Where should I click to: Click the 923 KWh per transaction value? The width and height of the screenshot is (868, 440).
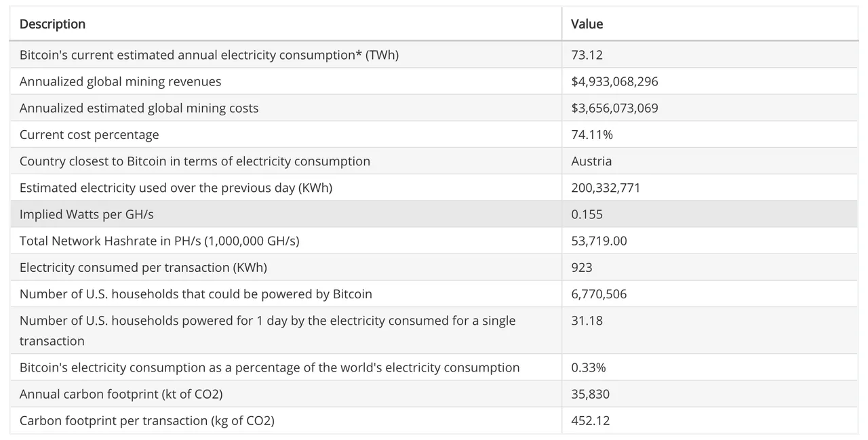pyautogui.click(x=581, y=267)
